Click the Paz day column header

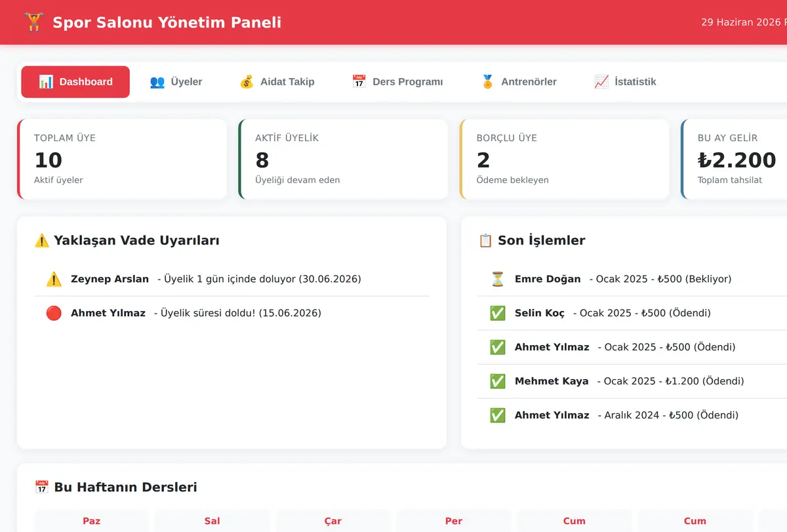tap(92, 522)
